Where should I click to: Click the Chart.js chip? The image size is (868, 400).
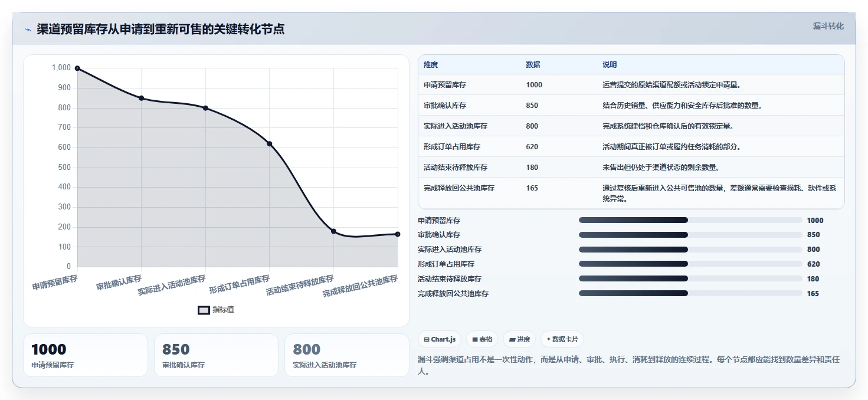(440, 339)
